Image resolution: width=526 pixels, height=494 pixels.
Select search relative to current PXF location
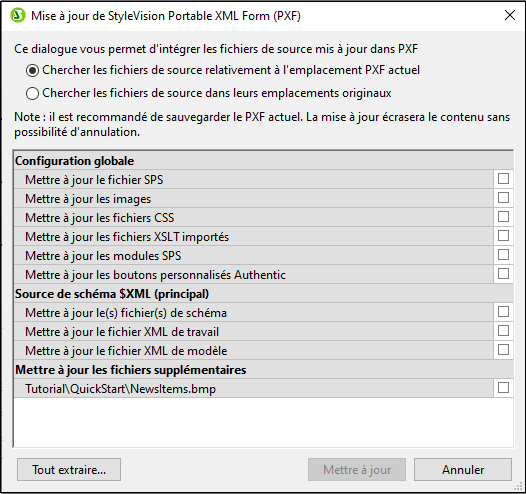click(33, 70)
